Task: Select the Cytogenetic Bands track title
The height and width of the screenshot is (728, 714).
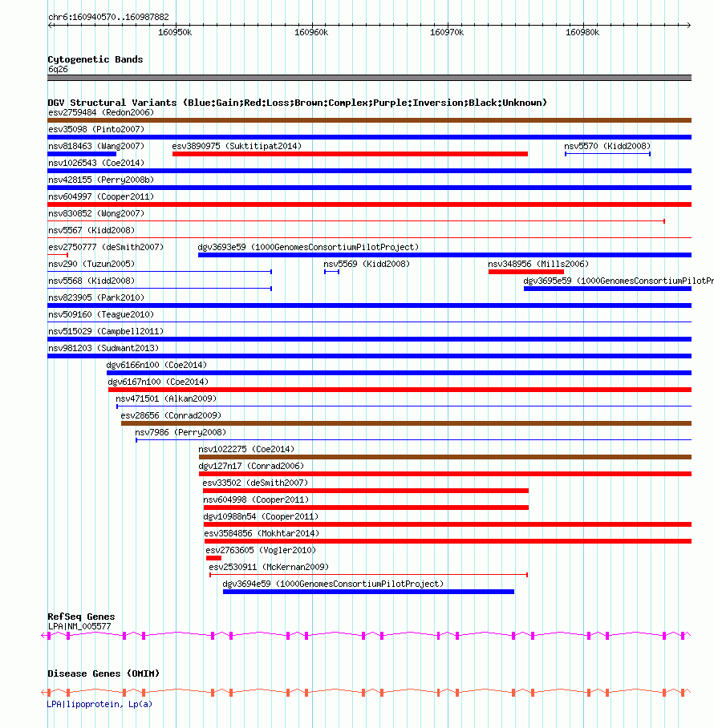Action: pyautogui.click(x=95, y=59)
